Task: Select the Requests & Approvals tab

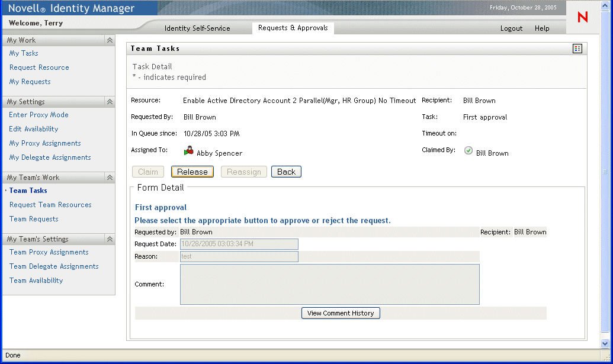Action: (x=293, y=28)
